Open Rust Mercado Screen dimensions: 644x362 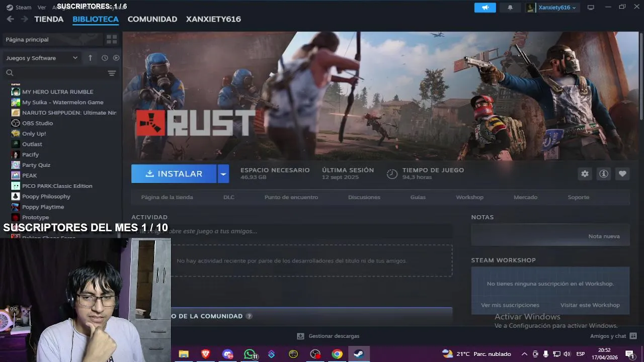tap(525, 197)
